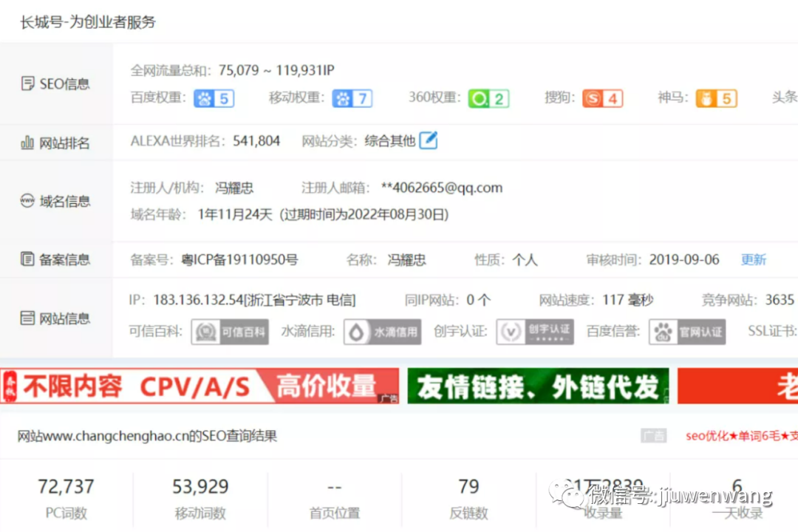Click the CPV/A/S 高价收量 ad banner
Screen dimensions: 798x532
[199, 385]
